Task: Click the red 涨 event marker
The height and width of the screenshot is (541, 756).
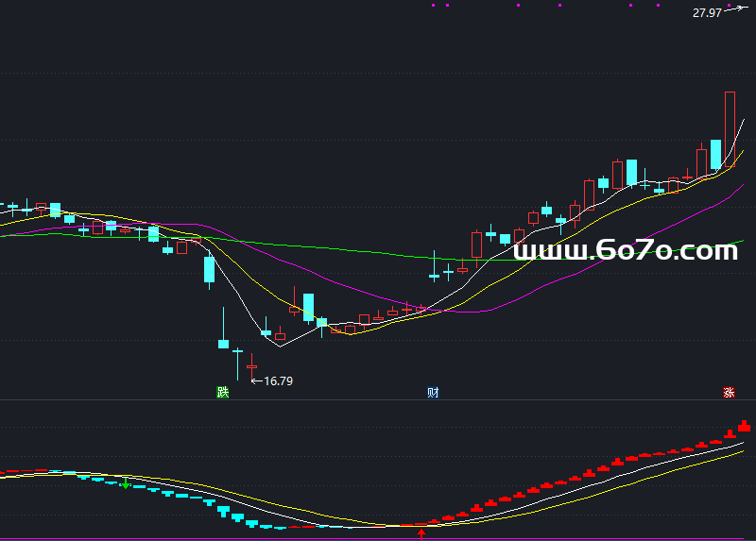Action: (729, 392)
